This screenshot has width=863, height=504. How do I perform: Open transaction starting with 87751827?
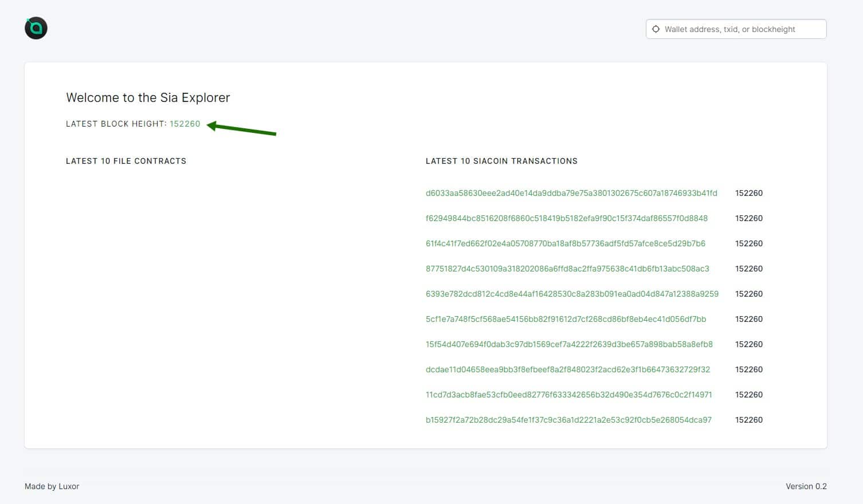[567, 269]
